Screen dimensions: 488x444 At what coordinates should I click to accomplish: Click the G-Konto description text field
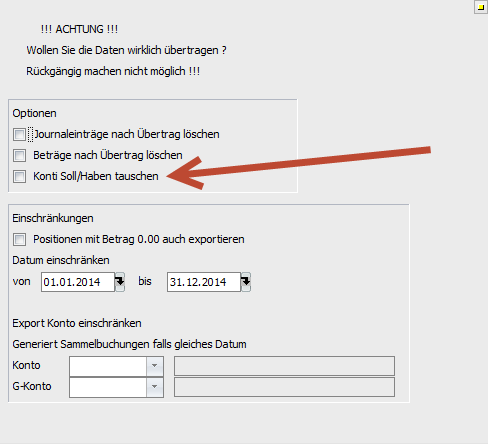[x=284, y=387]
